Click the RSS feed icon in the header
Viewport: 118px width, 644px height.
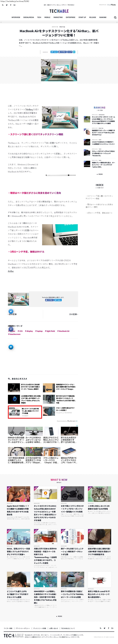click(x=3, y=5)
